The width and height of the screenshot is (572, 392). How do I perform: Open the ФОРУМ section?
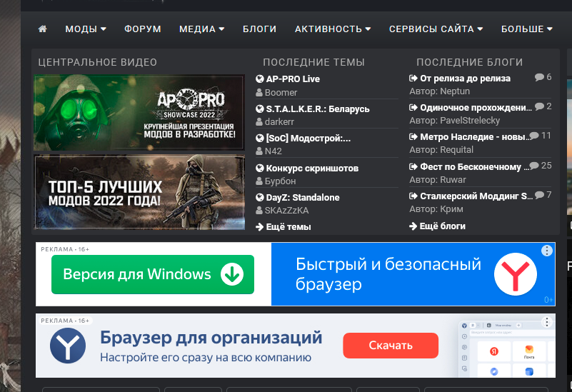tap(143, 29)
